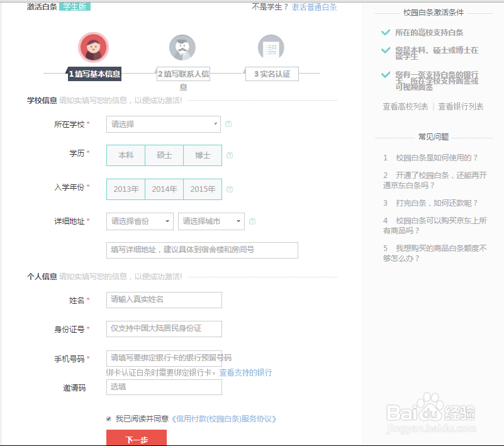Click the 姓名 name input field
This screenshot has height=446, width=504.
[x=164, y=300]
